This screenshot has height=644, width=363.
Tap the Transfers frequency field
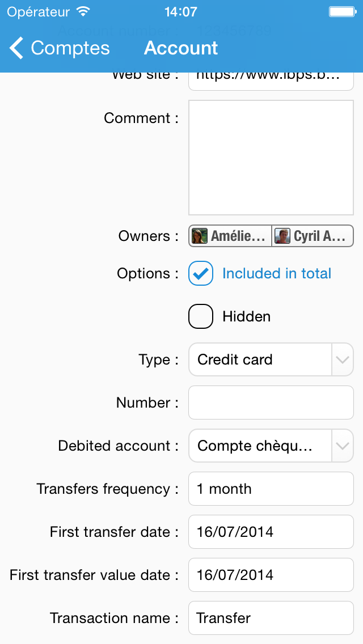[x=271, y=489]
